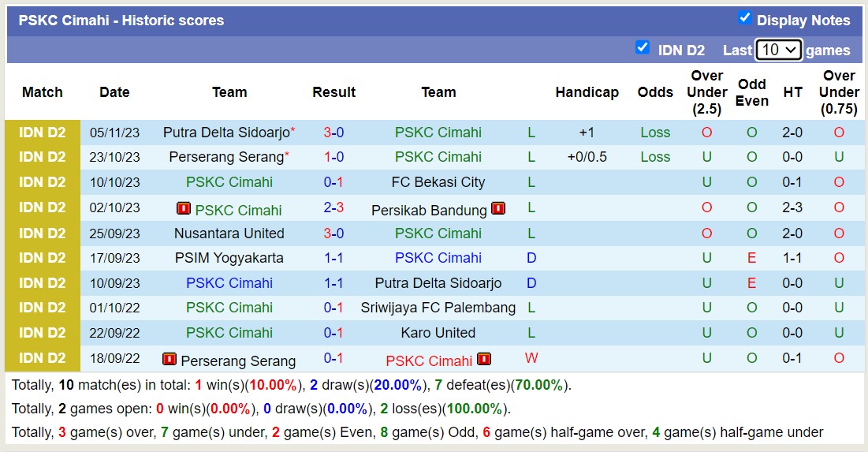Open Nusantara United team link
Viewport: 868px width, 452px height.
(x=229, y=233)
